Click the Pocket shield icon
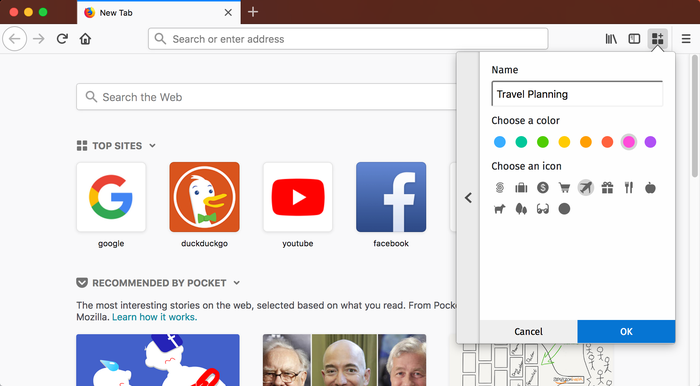 tap(82, 282)
